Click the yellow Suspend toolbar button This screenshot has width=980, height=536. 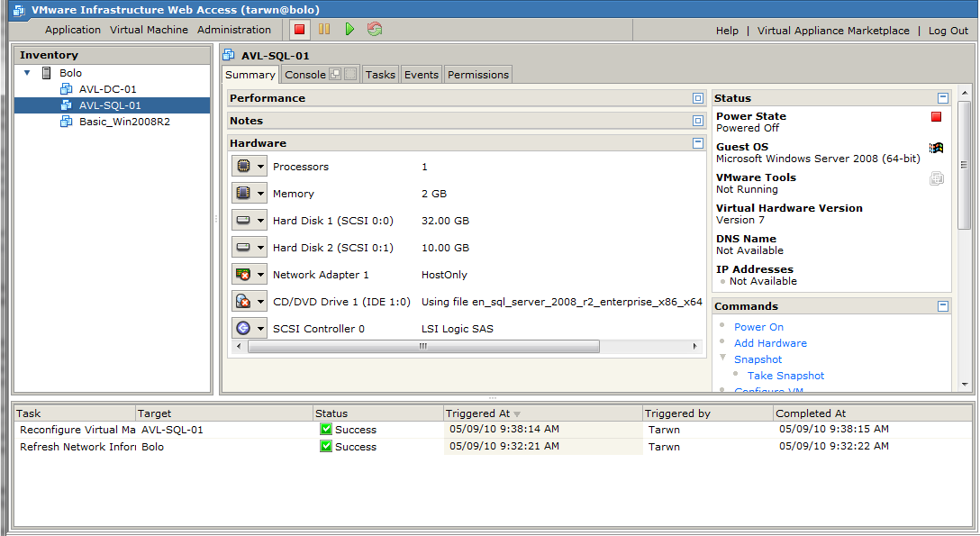[x=323, y=30]
